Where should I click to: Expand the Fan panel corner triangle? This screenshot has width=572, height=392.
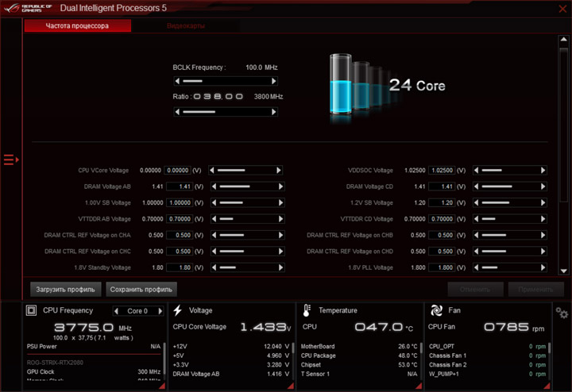[x=547, y=386]
